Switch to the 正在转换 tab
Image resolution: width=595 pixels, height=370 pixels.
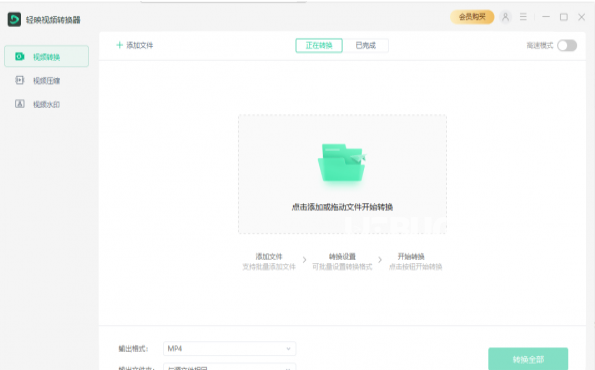[319, 46]
